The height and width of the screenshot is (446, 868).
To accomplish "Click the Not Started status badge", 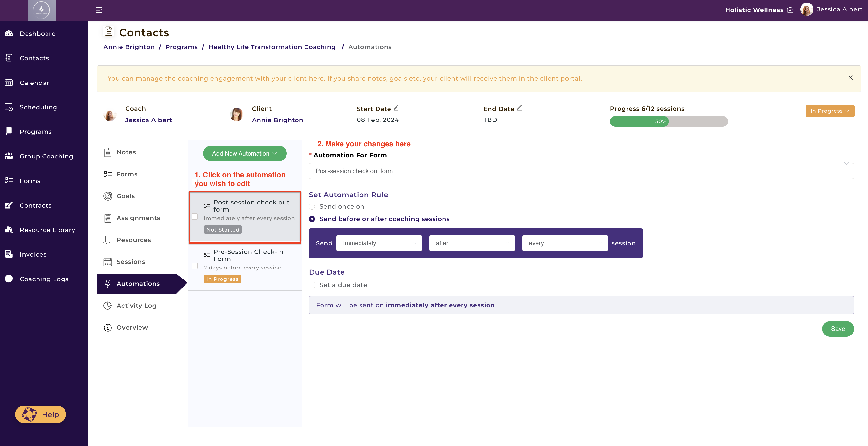I will click(x=223, y=230).
